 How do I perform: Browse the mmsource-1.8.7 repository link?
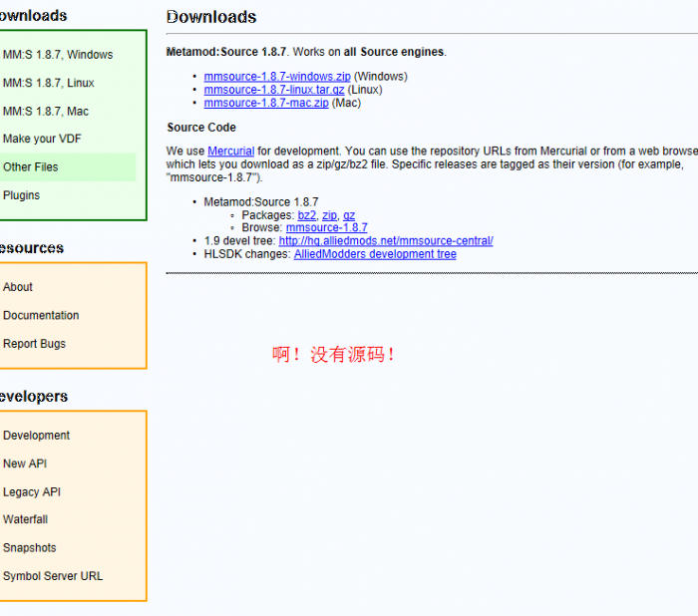click(x=327, y=227)
